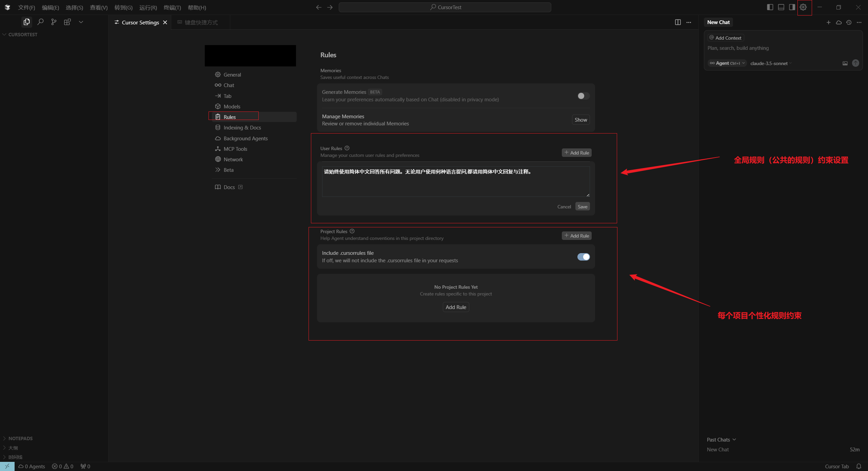Disable Include .cursorrules file toggle

pos(583,257)
